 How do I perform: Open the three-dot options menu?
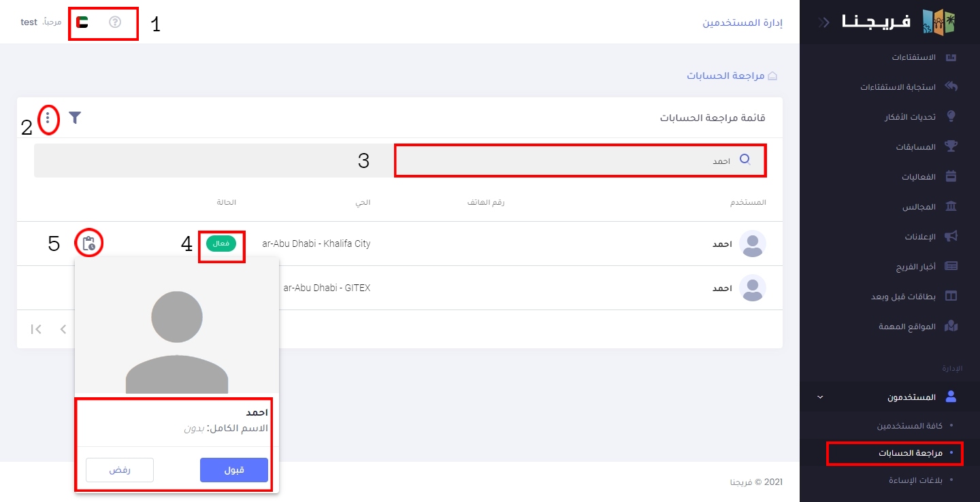[x=48, y=119]
